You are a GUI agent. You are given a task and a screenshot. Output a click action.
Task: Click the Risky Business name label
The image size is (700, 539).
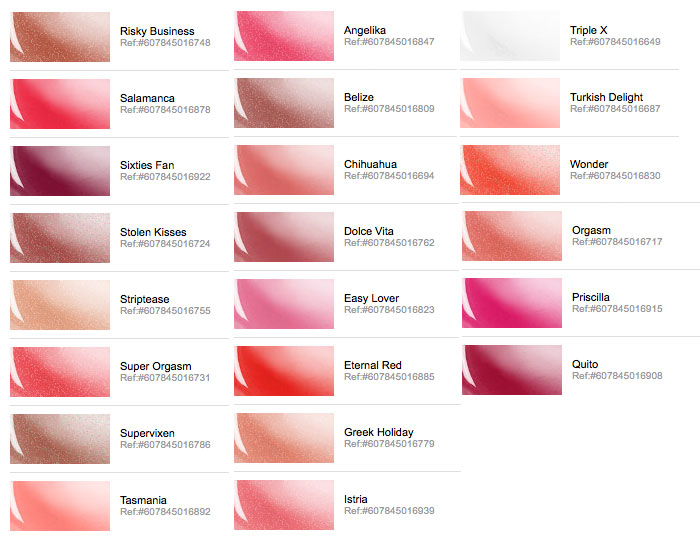pos(157,31)
